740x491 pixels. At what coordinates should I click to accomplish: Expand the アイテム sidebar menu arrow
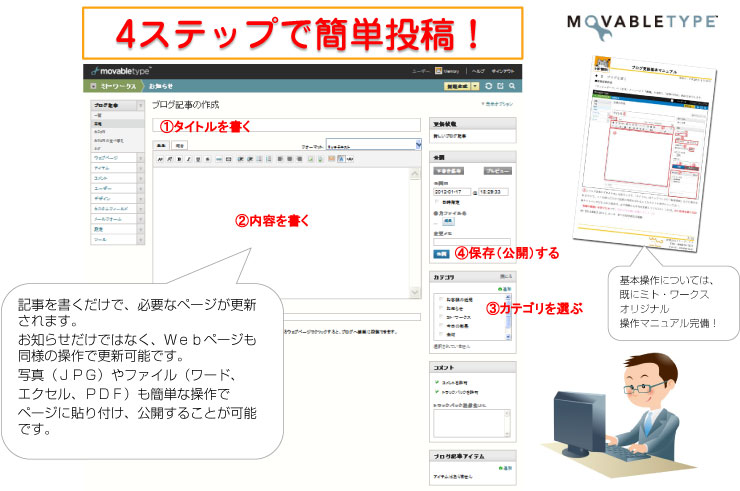click(141, 168)
